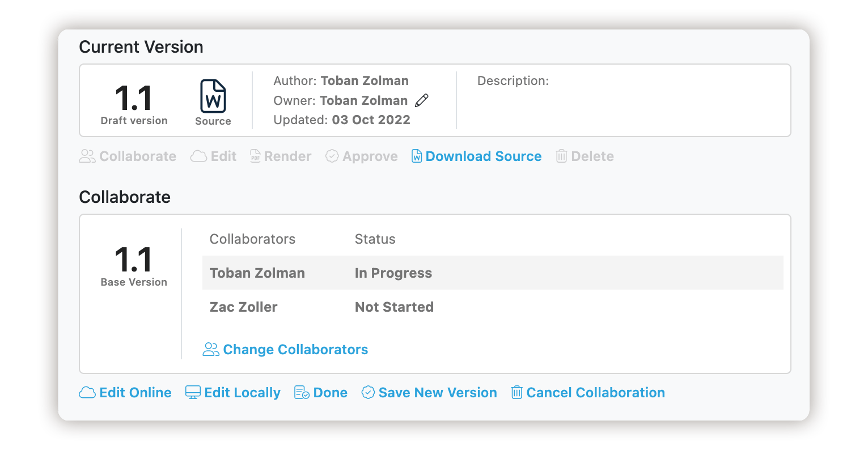868x450 pixels.
Task: Select the Toban Zolman collaborator row
Action: coord(493,273)
